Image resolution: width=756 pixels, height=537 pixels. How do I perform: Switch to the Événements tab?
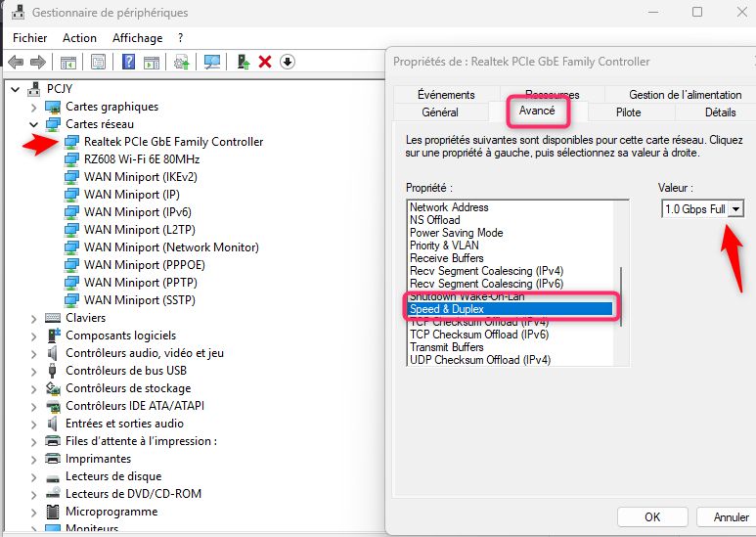coord(447,95)
